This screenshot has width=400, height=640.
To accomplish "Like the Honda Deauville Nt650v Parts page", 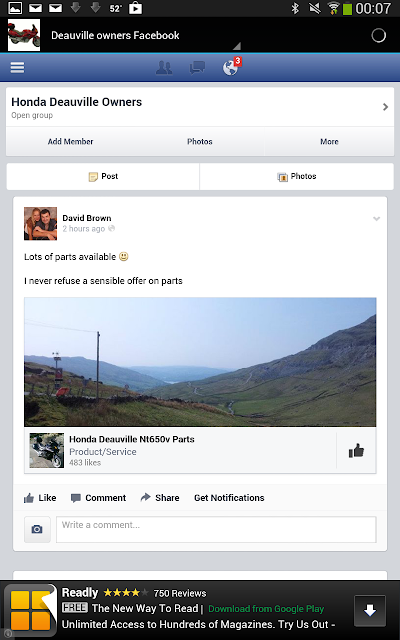I will coord(356,451).
